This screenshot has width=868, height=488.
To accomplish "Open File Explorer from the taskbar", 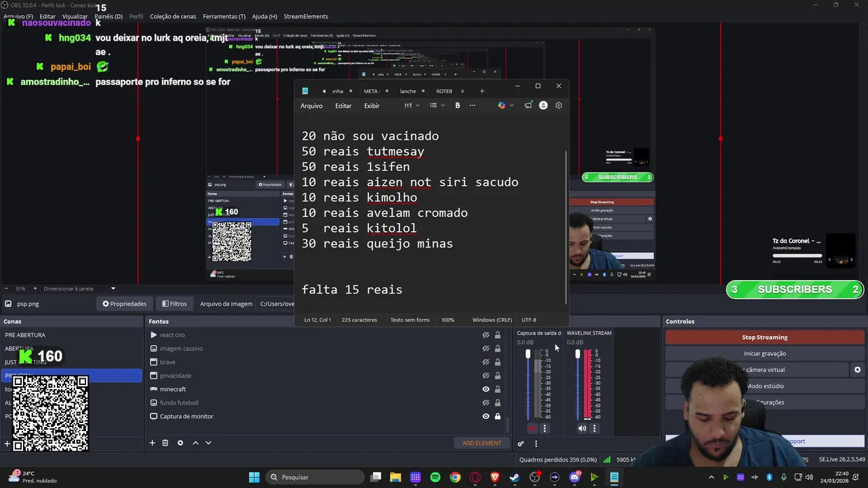I will pyautogui.click(x=395, y=477).
